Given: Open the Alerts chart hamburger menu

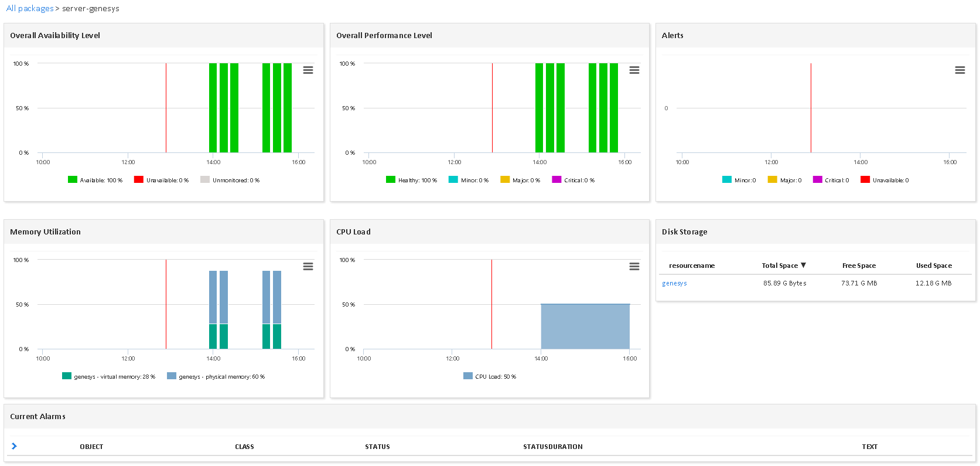Looking at the screenshot, I should [x=959, y=70].
